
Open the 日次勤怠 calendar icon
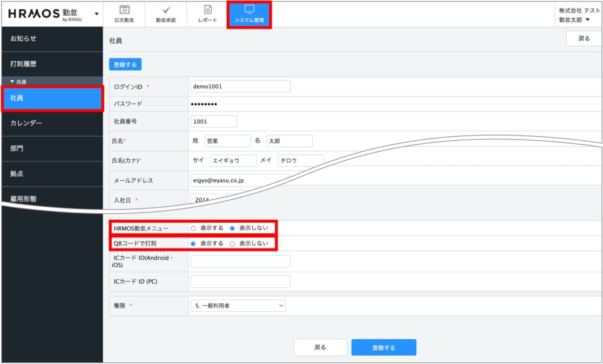(x=124, y=10)
